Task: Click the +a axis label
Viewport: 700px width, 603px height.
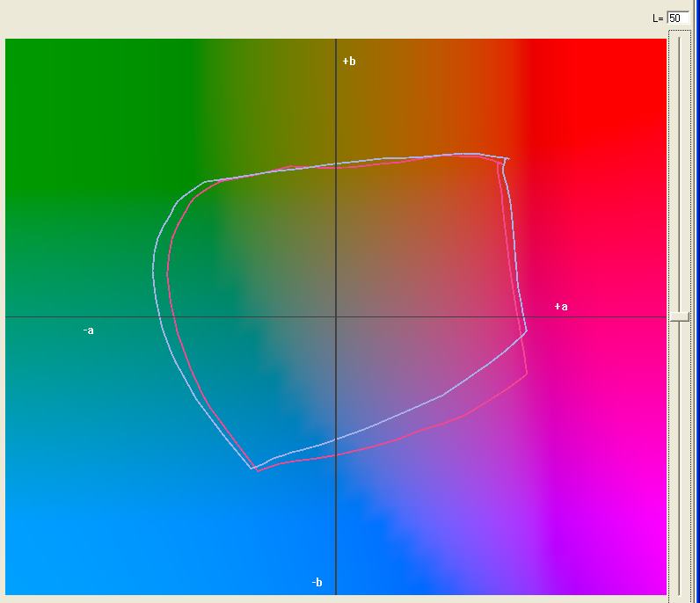Action: 561,307
